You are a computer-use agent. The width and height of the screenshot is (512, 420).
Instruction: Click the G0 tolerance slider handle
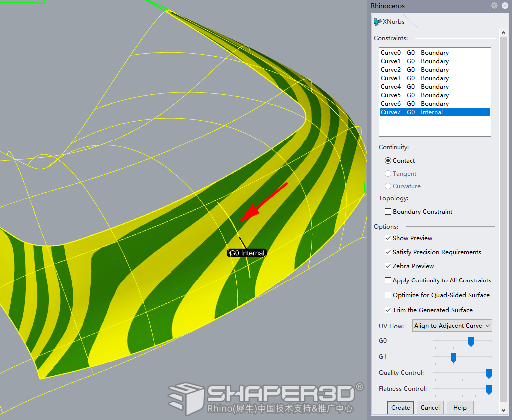470,342
